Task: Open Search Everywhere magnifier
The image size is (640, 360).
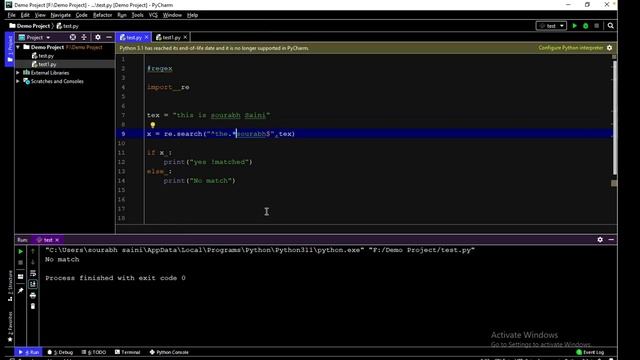Action: (x=611, y=26)
